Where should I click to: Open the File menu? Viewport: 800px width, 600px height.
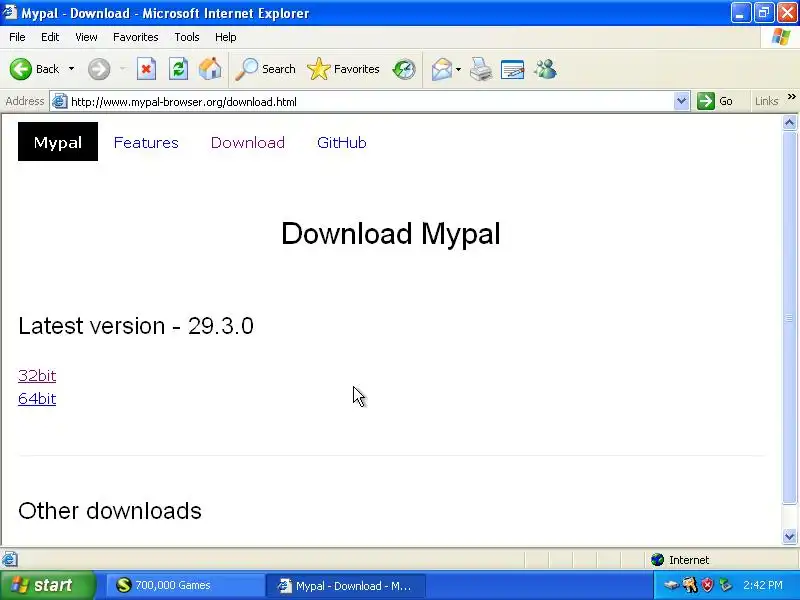pos(17,37)
